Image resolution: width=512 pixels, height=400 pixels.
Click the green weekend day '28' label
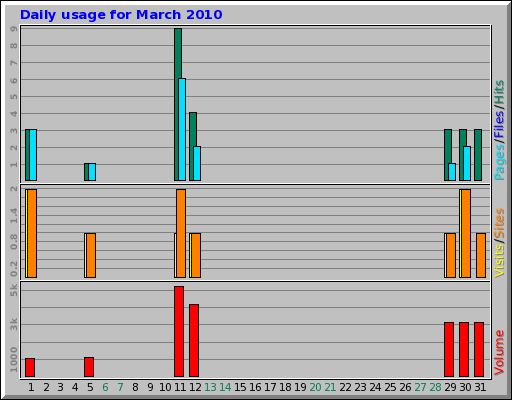tap(435, 387)
